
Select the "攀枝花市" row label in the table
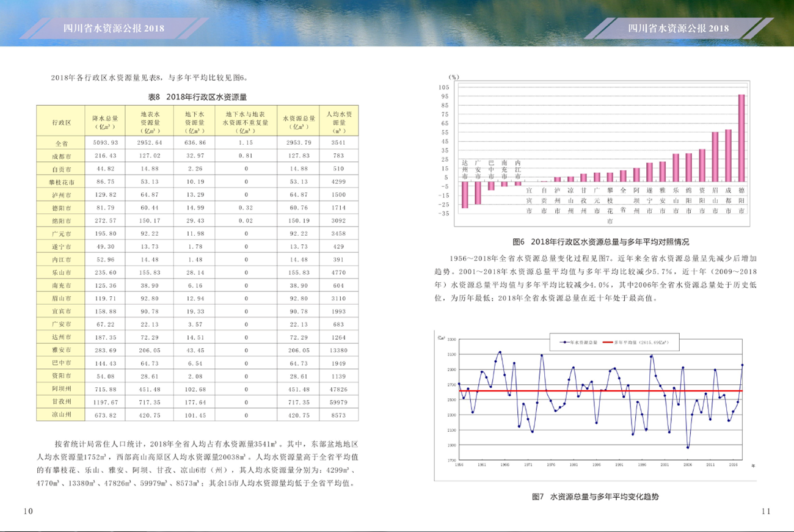pos(61,182)
